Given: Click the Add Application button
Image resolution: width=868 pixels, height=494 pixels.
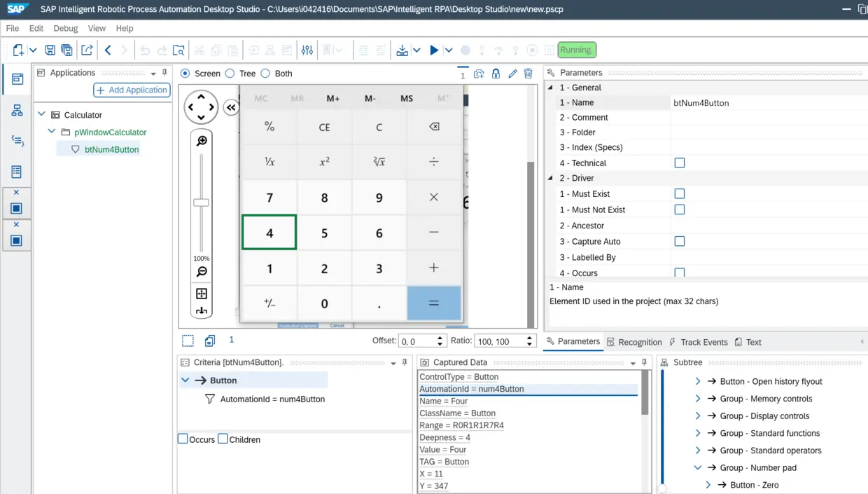Looking at the screenshot, I should pos(132,90).
